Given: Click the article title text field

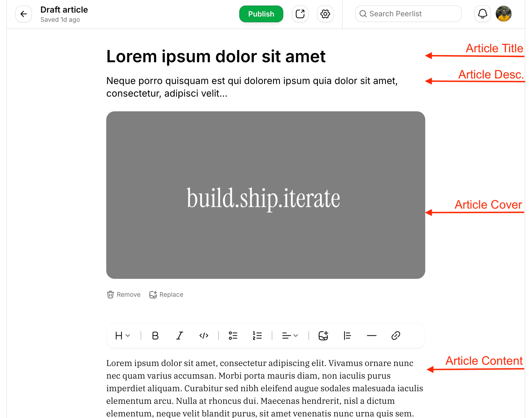Looking at the screenshot, I should (216, 56).
